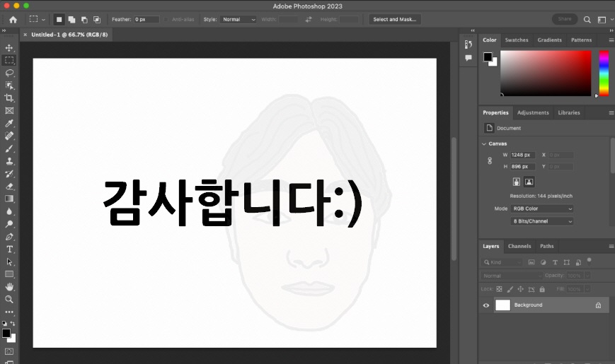615x364 pixels.
Task: Select the Hand tool
Action: point(9,287)
